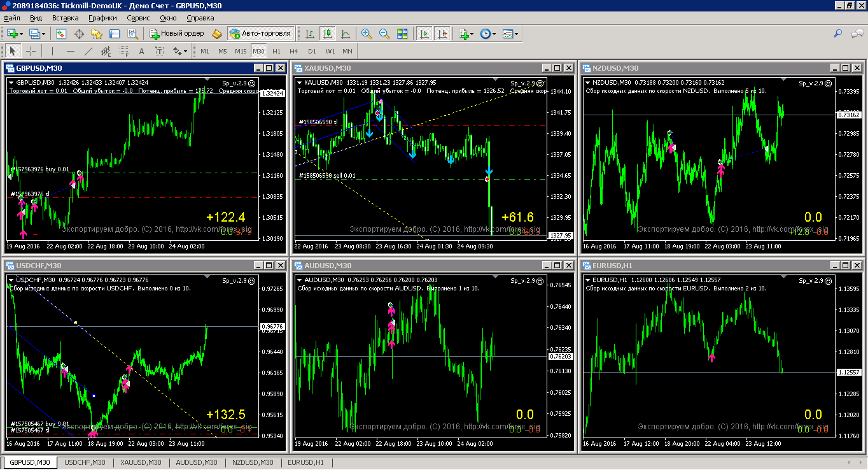Select the crosshair tool
Image resolution: width=868 pixels, height=470 pixels.
pyautogui.click(x=31, y=51)
